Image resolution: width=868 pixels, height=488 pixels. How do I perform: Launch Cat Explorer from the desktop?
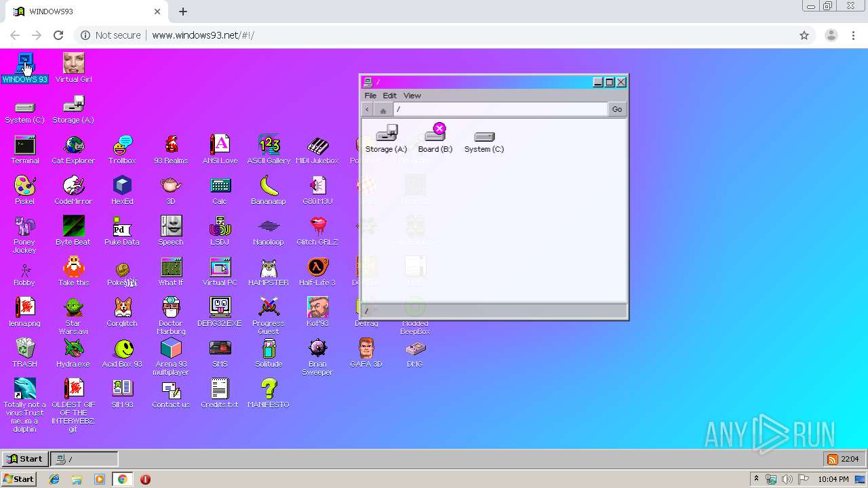[x=73, y=150]
